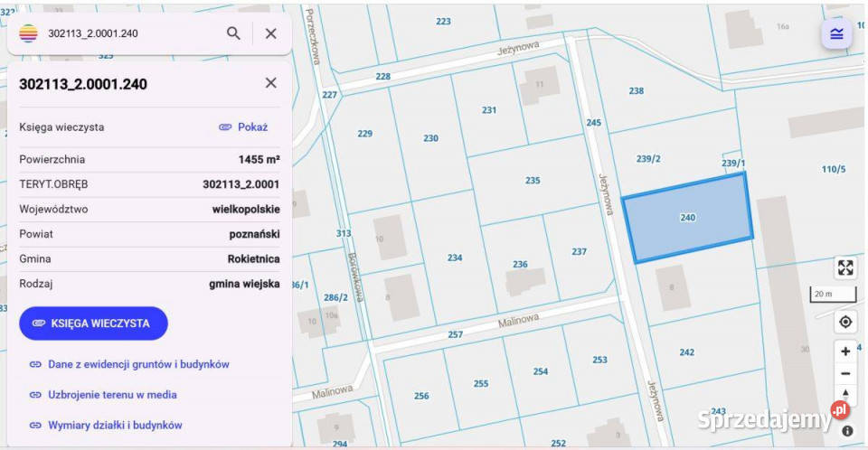Screen dimensions: 868x450
Task: Select parcel 242 on the map
Action: pos(687,352)
